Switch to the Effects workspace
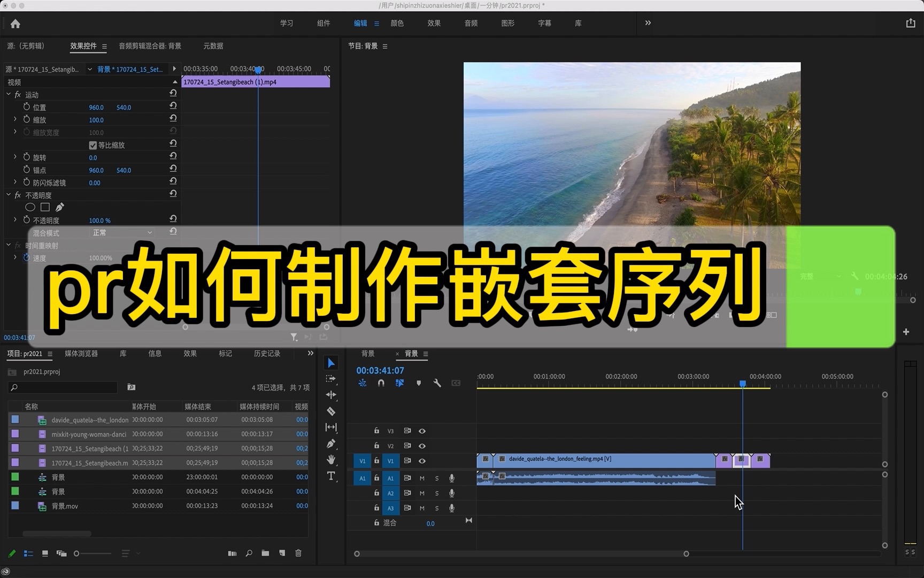The height and width of the screenshot is (578, 924). [434, 23]
